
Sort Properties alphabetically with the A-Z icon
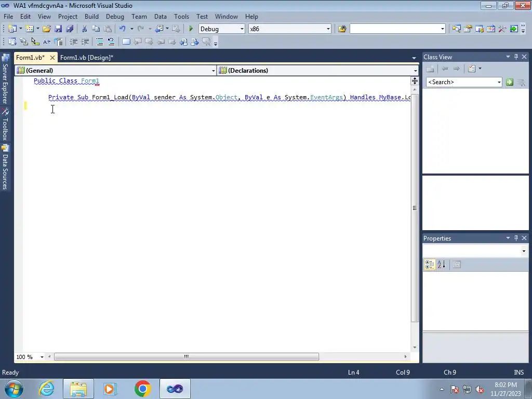point(442,264)
